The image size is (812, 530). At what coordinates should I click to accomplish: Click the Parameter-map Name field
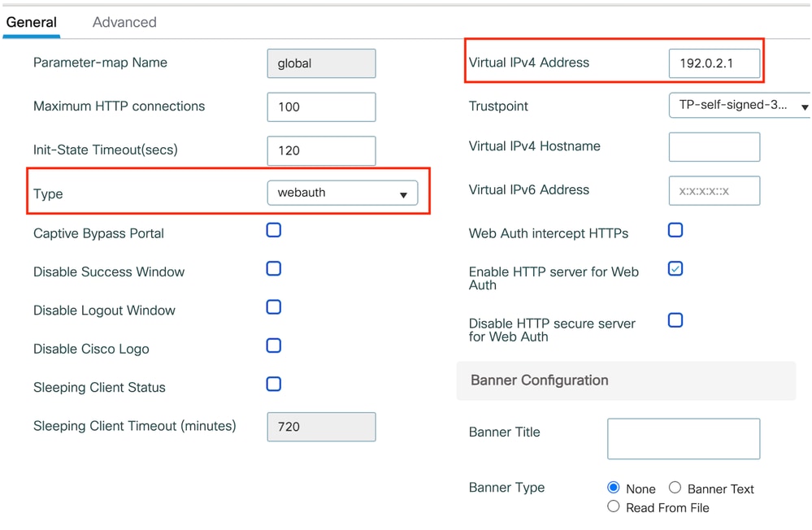(x=321, y=63)
